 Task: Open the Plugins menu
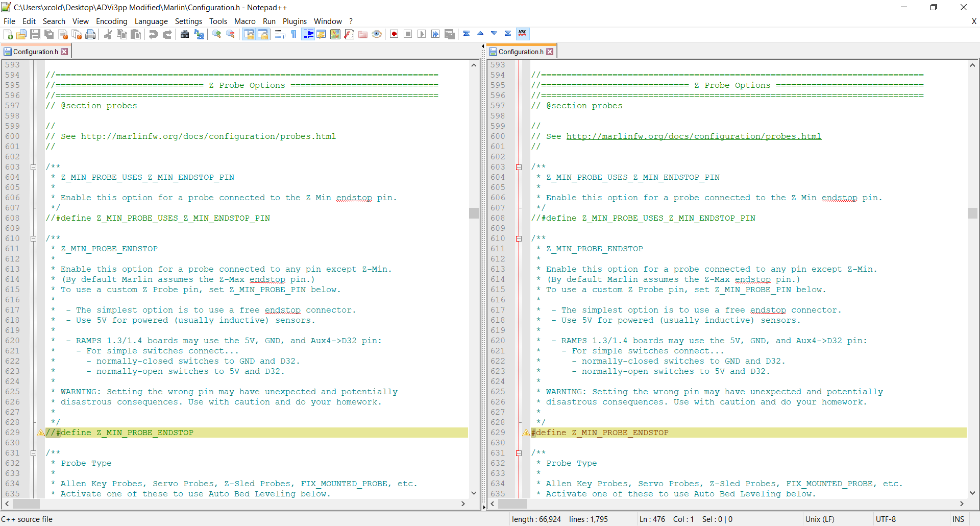pyautogui.click(x=295, y=21)
